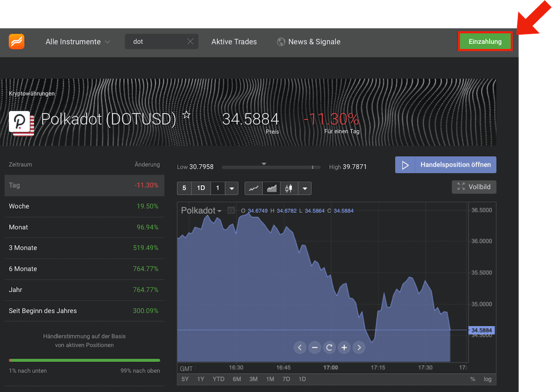Image resolution: width=552 pixels, height=392 pixels.
Task: Select the line chart style icon
Action: pos(253,188)
